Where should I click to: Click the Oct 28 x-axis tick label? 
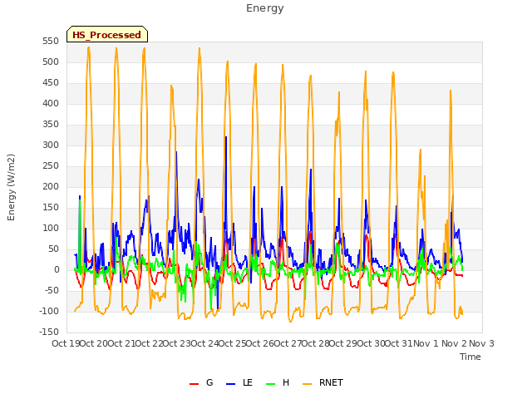click(316, 343)
